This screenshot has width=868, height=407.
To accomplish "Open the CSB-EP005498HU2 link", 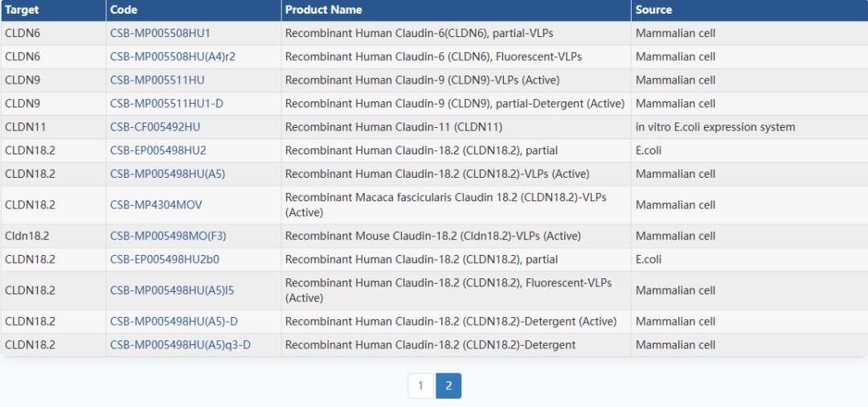I will click(158, 150).
